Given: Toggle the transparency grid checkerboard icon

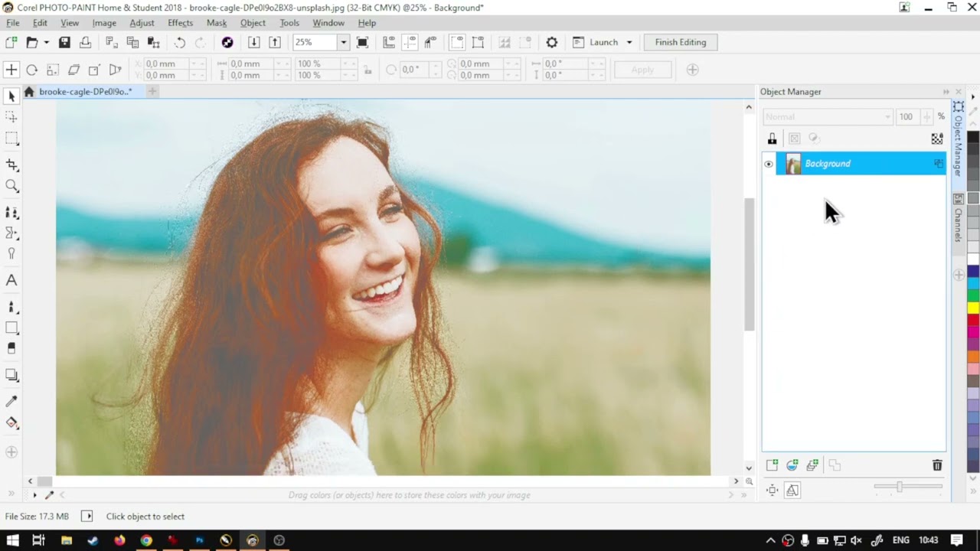Looking at the screenshot, I should pos(937,139).
